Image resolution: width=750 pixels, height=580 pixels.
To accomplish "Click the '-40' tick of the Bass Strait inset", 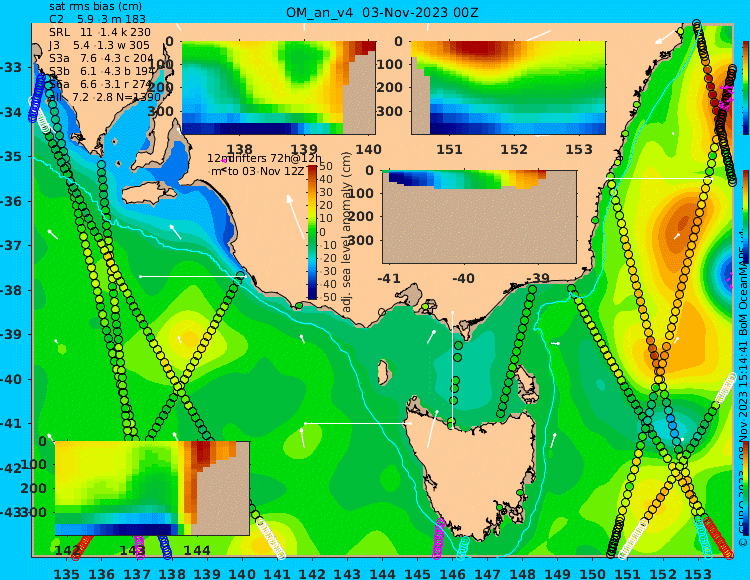I will click(463, 278).
